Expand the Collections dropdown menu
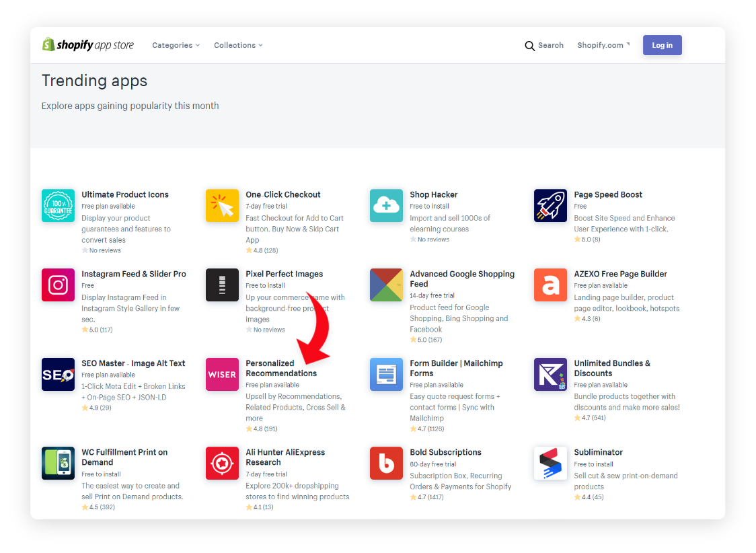This screenshot has width=756, height=553. 239,45
